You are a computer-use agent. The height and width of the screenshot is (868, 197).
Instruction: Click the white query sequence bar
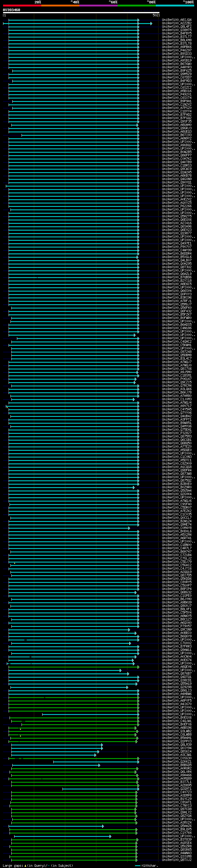[81, 13]
